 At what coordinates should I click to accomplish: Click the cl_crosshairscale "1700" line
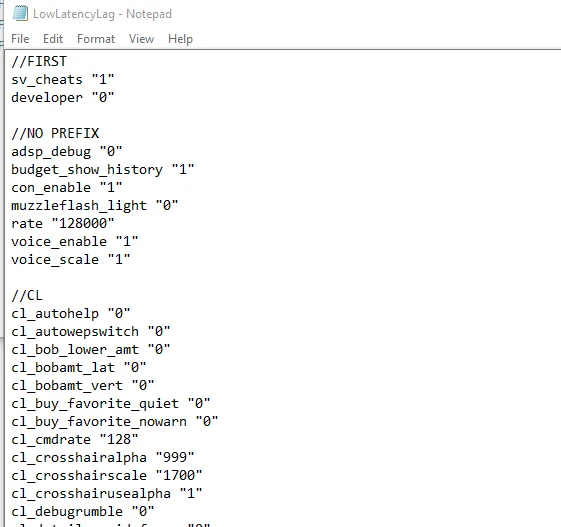(107, 475)
